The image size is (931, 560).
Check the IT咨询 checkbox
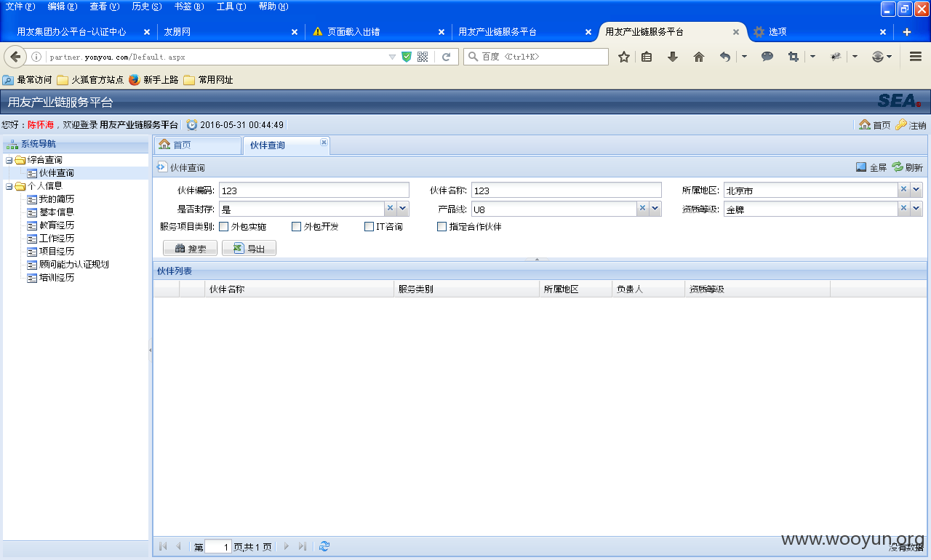369,227
